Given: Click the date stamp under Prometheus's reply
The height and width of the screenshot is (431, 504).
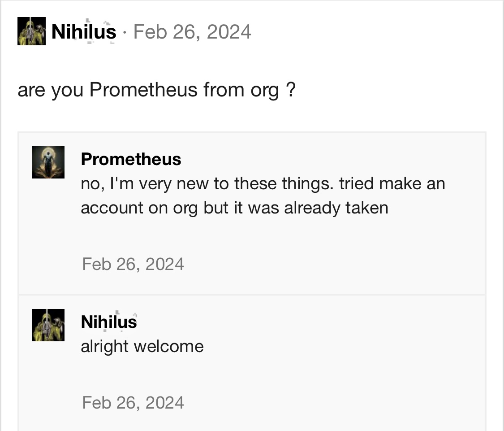Looking at the screenshot, I should (x=133, y=264).
